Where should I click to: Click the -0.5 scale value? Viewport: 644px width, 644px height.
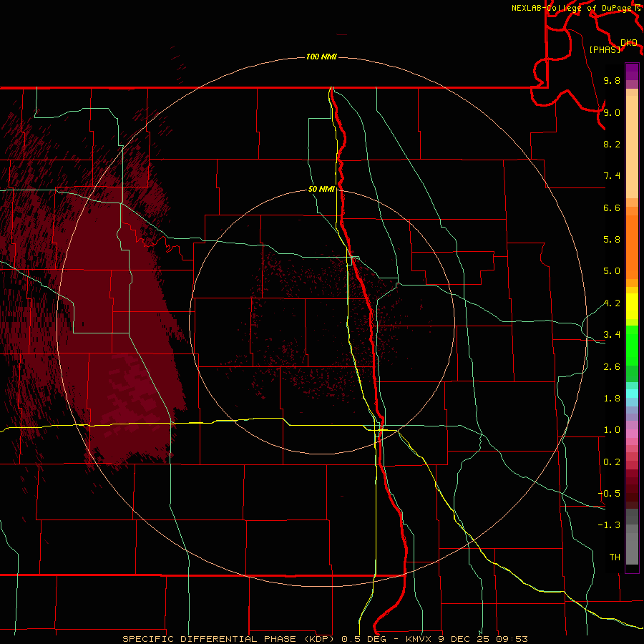pos(609,494)
